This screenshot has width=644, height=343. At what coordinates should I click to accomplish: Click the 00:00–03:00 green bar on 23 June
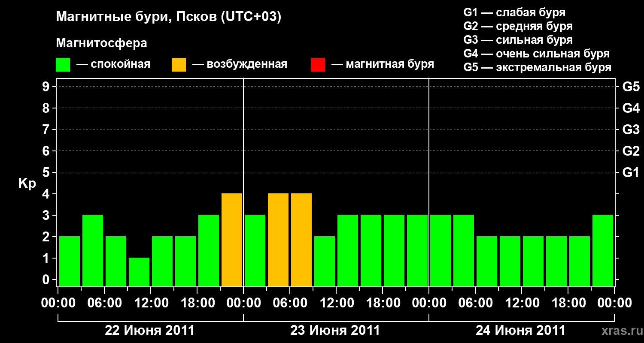(255, 250)
